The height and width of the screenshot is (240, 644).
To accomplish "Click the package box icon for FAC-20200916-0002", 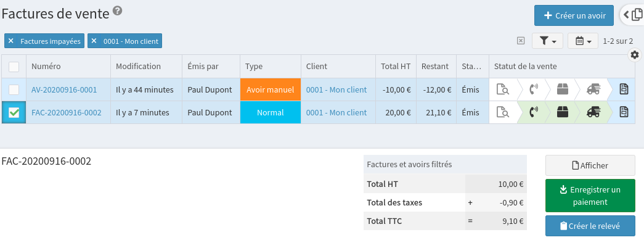I will point(562,112).
